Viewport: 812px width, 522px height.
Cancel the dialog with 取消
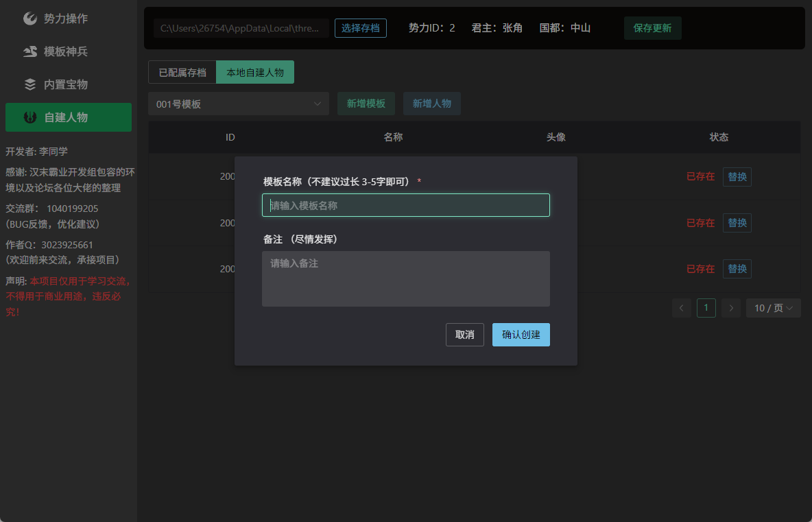tap(464, 335)
